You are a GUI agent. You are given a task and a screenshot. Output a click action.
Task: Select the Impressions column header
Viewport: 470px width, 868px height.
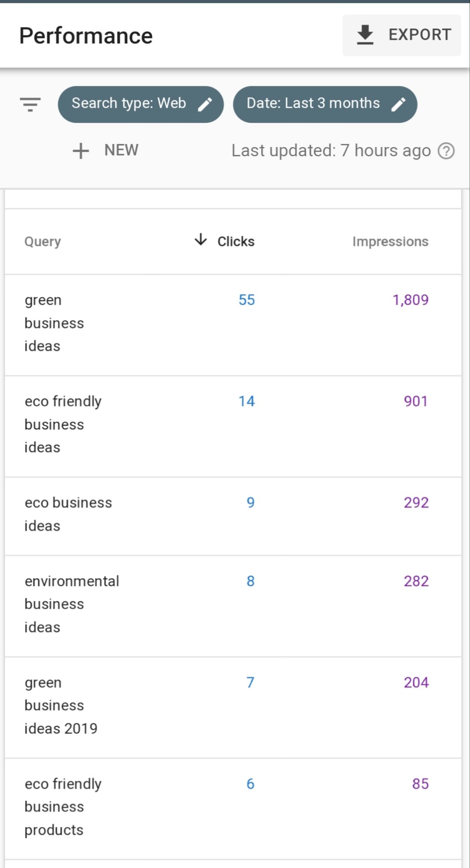390,241
